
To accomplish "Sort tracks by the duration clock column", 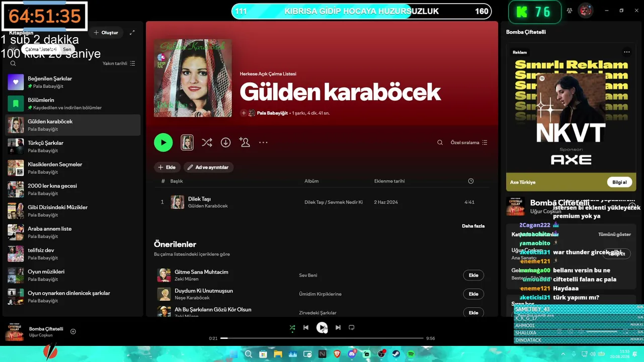I will click(x=470, y=181).
